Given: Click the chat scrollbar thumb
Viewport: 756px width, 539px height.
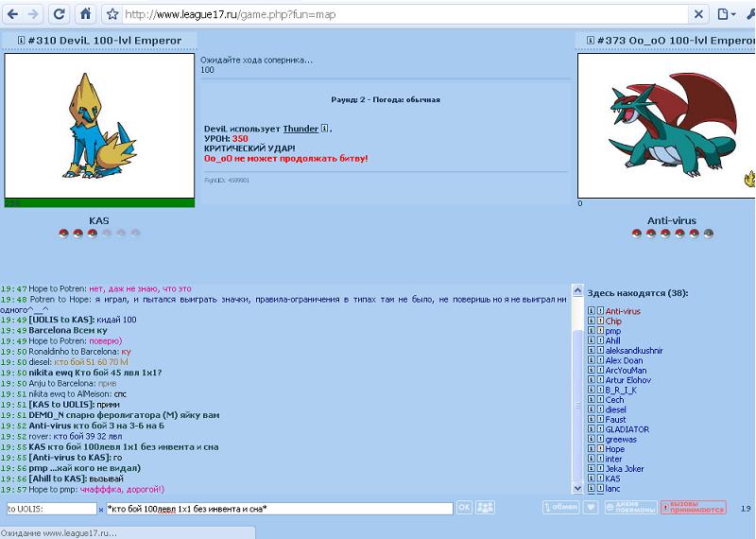Looking at the screenshot, I should pyautogui.click(x=577, y=406).
